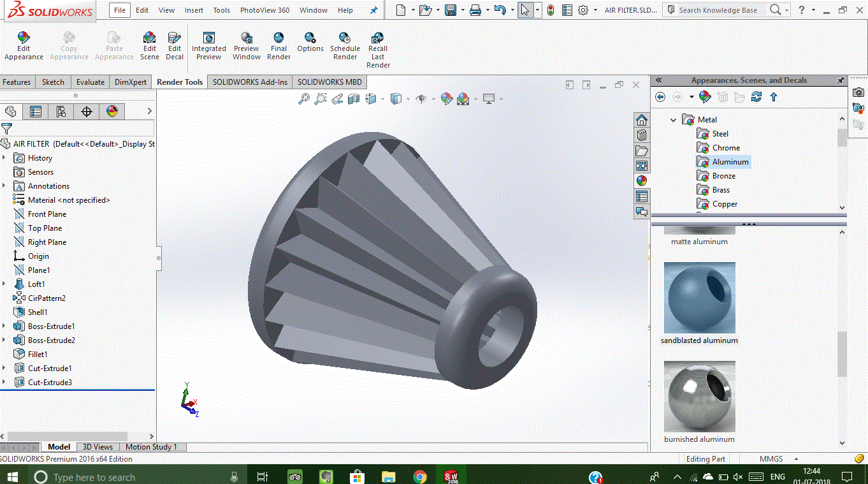Click Zoom to Fit in view toolbar
The height and width of the screenshot is (484, 868).
[x=304, y=99]
